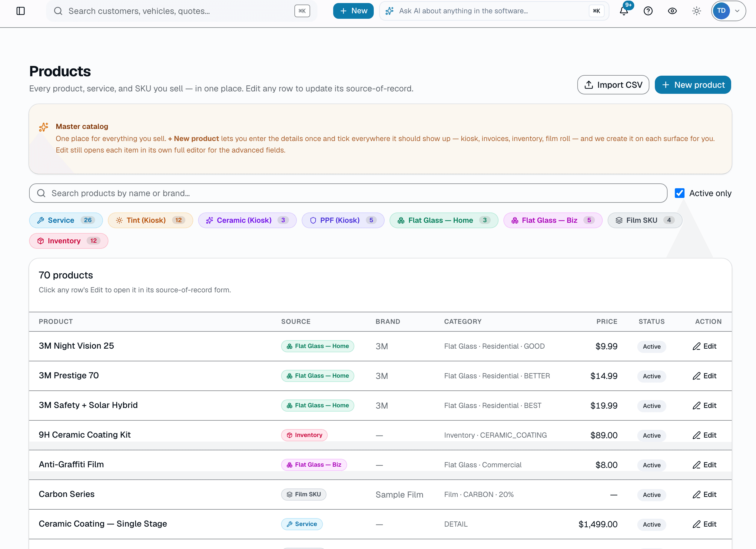Click the $1,499.00 price cell
Image resolution: width=756 pixels, height=549 pixels.
[598, 524]
